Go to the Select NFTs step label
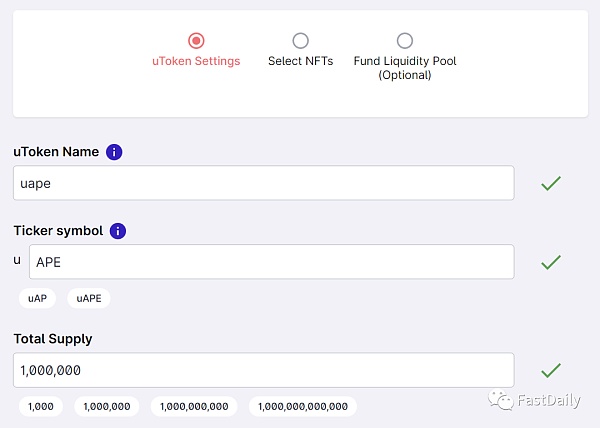 pos(300,61)
